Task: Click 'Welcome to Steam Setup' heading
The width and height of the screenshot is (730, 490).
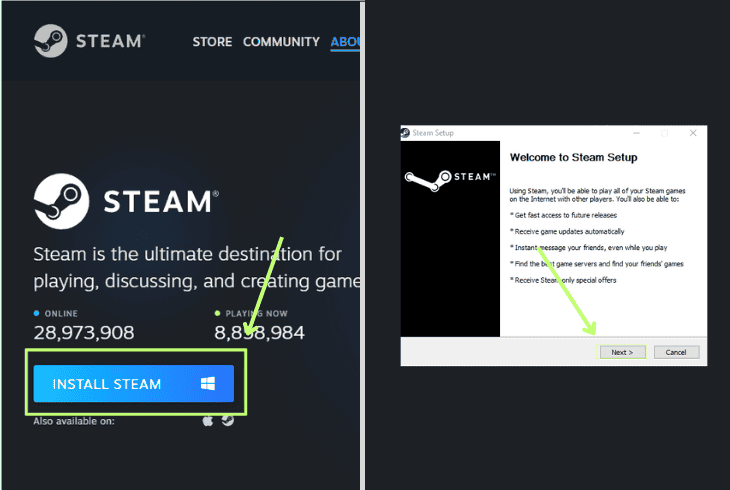Action: pos(574,157)
